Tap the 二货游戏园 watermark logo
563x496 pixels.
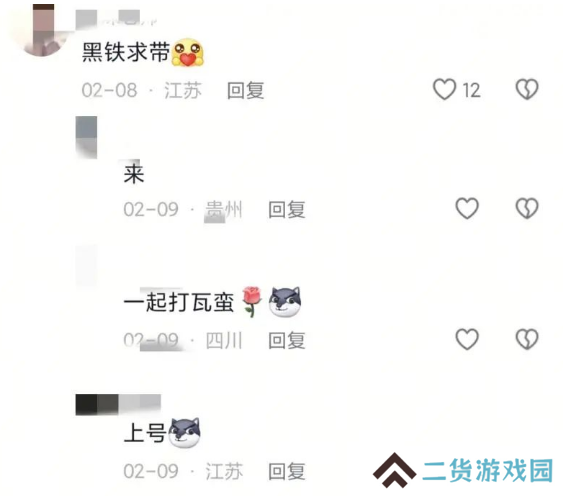point(462,470)
